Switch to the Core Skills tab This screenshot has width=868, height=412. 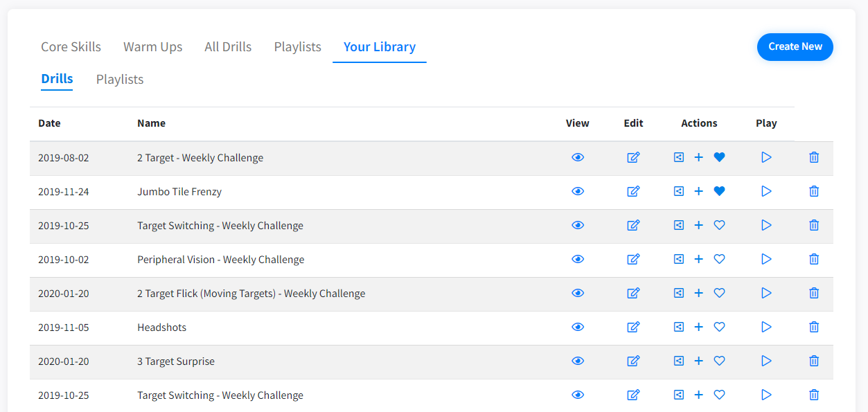click(x=71, y=47)
